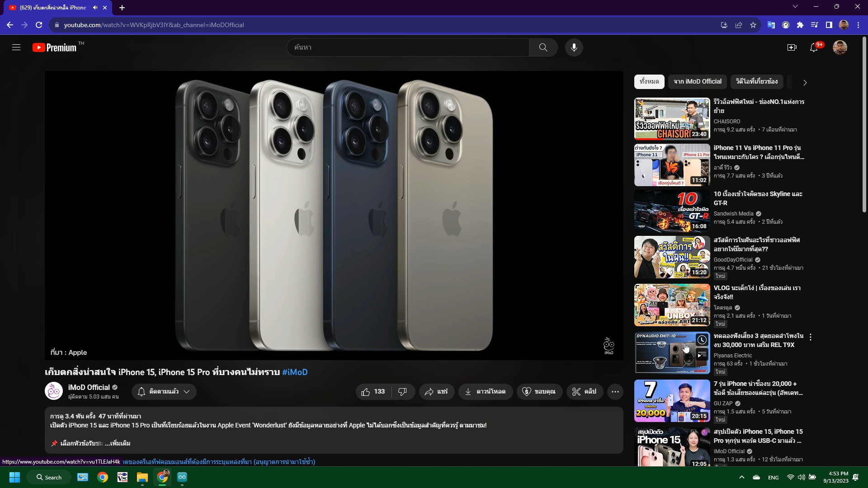Open the taskbar Search box
This screenshot has width=868, height=488.
point(49,477)
